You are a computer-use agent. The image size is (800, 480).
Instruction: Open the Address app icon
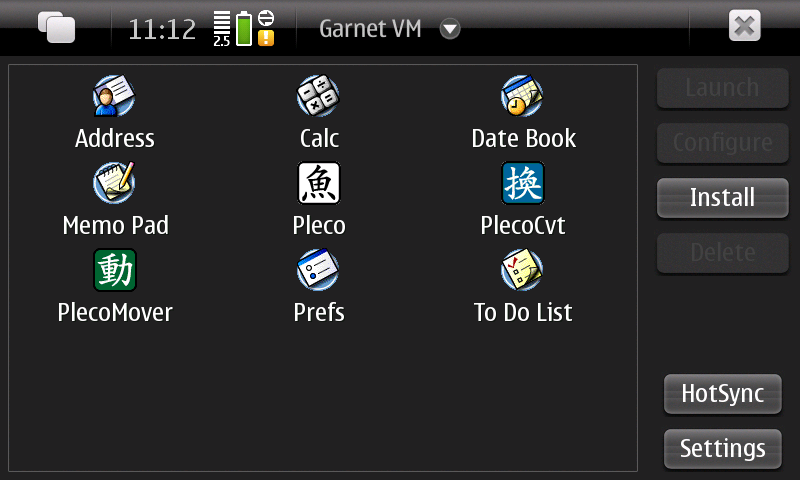pyautogui.click(x=114, y=96)
